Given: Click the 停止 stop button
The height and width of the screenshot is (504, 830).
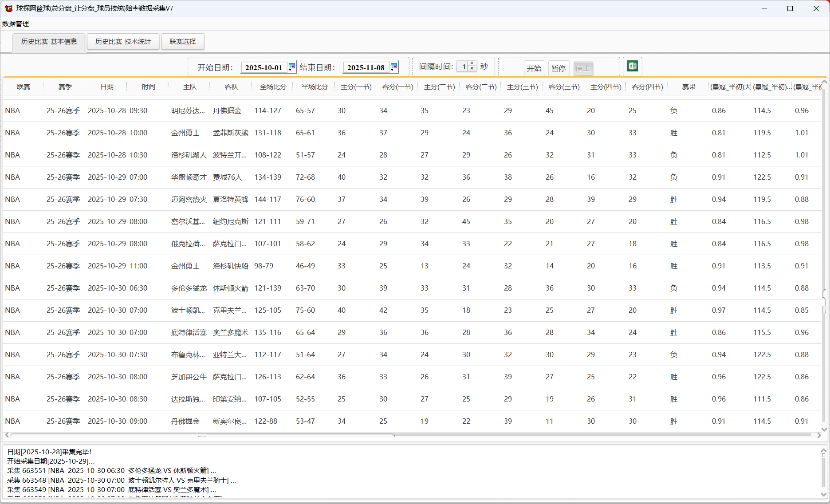Looking at the screenshot, I should tap(583, 68).
